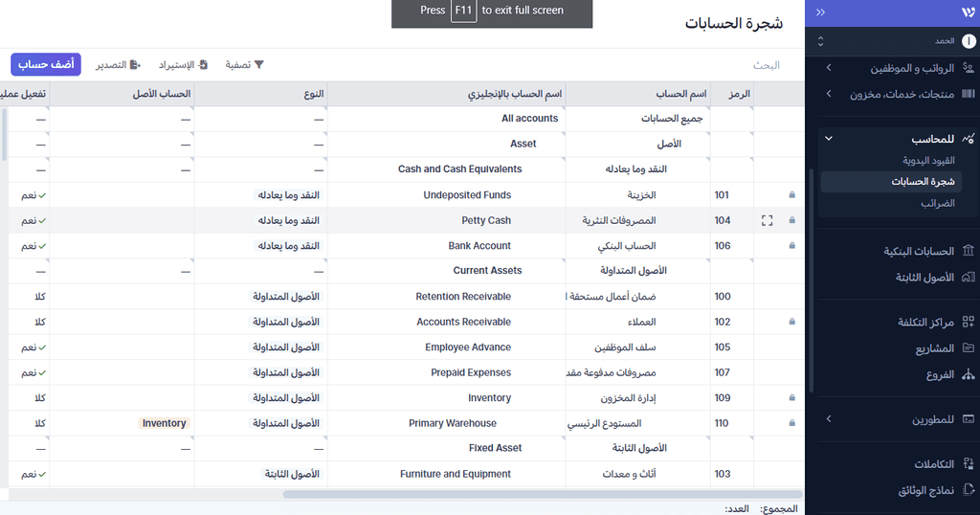
Task: Open Branches (الفروع) in sidebar
Action: (x=940, y=374)
